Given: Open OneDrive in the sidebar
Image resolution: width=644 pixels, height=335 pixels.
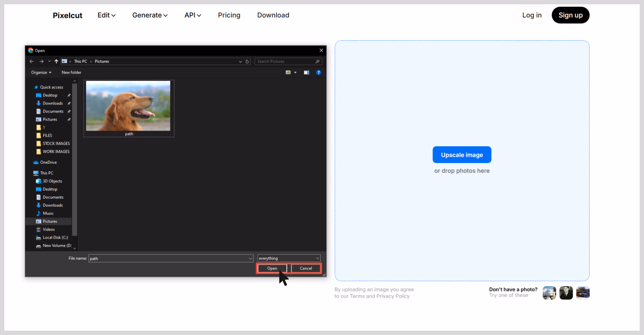Looking at the screenshot, I should click(x=48, y=162).
